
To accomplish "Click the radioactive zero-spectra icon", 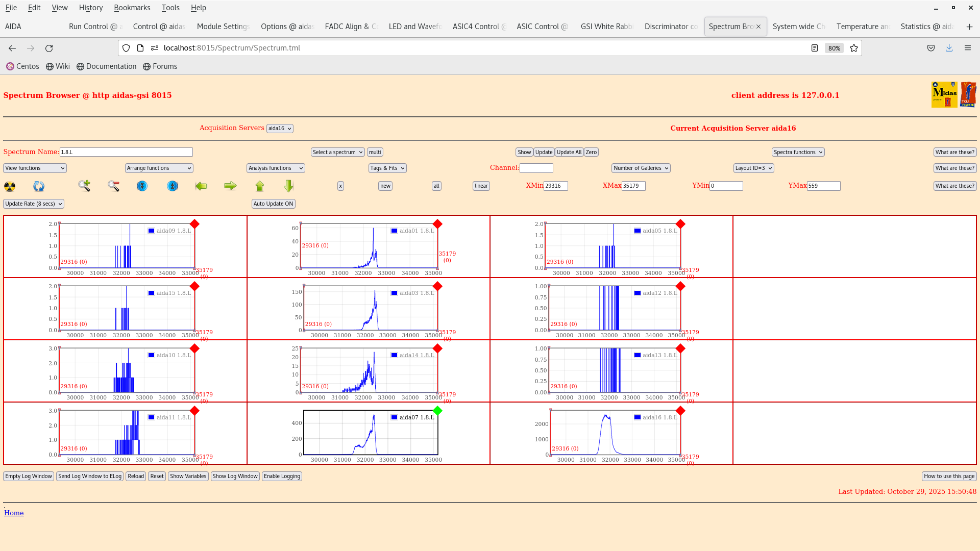I will tap(9, 186).
